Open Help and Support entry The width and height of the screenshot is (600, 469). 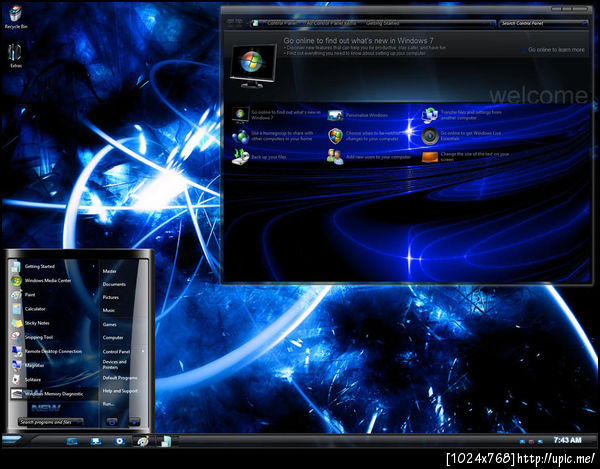pos(120,391)
